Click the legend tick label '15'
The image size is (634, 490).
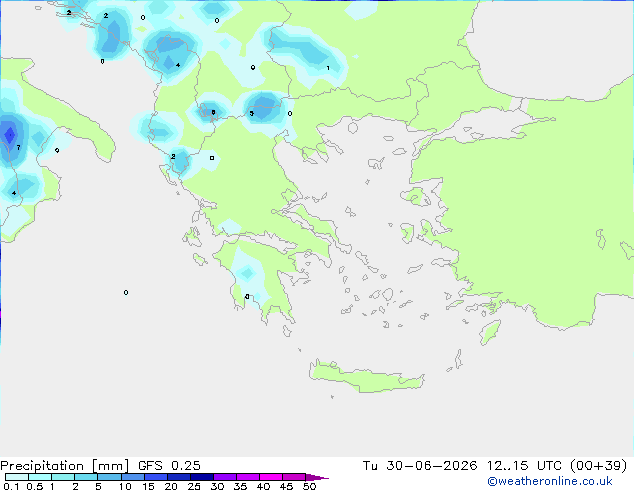click(148, 486)
